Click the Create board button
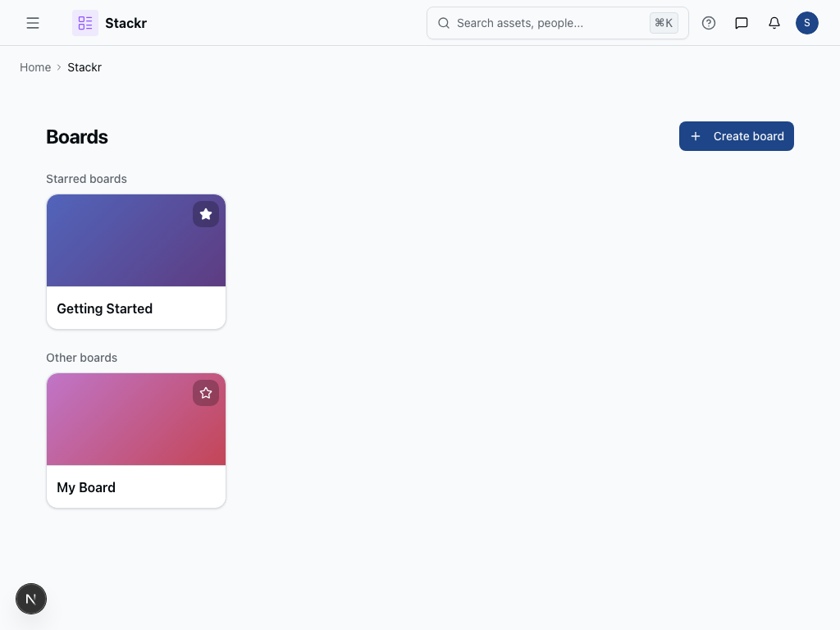 [736, 136]
